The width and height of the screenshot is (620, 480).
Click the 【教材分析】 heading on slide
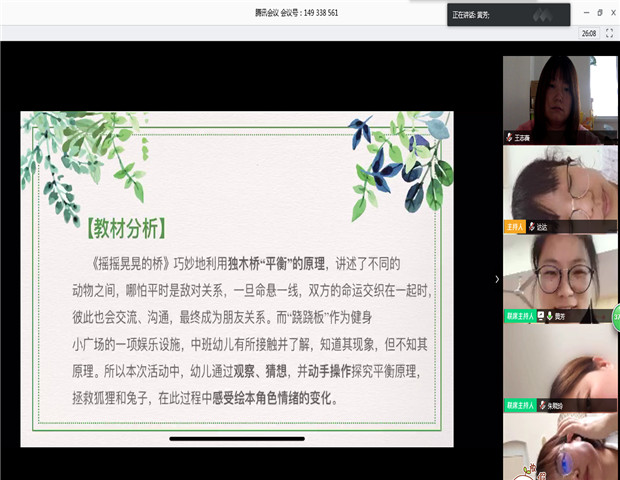[126, 228]
